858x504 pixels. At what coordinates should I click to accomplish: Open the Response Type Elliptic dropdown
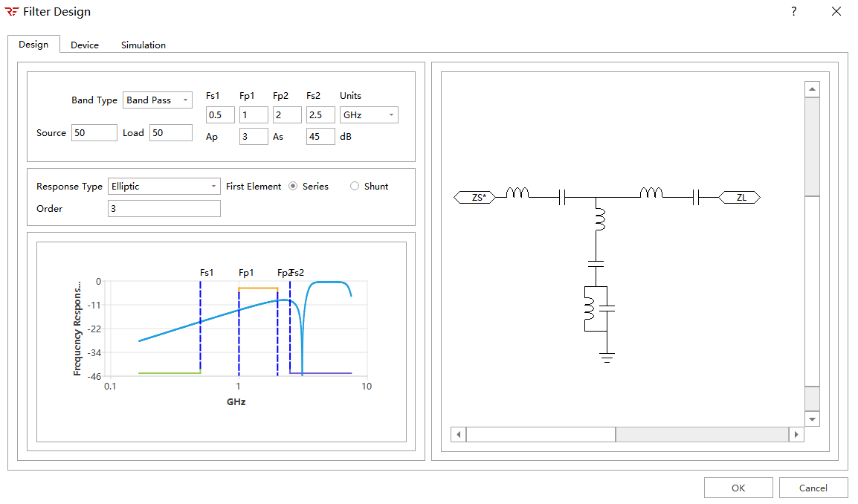[164, 187]
